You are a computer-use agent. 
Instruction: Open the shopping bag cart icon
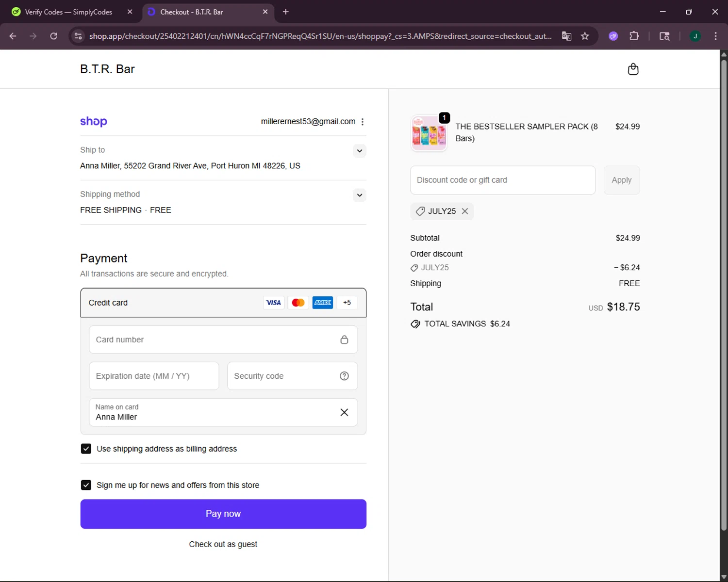pos(633,69)
